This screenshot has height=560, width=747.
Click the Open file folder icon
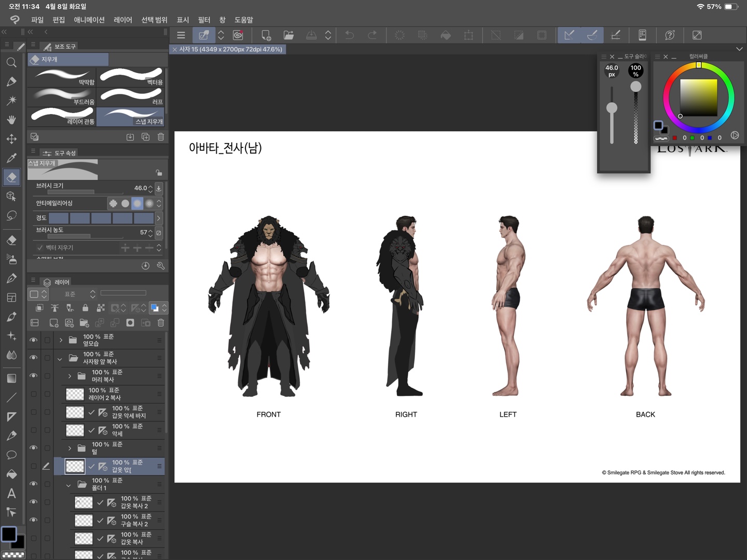(x=288, y=35)
